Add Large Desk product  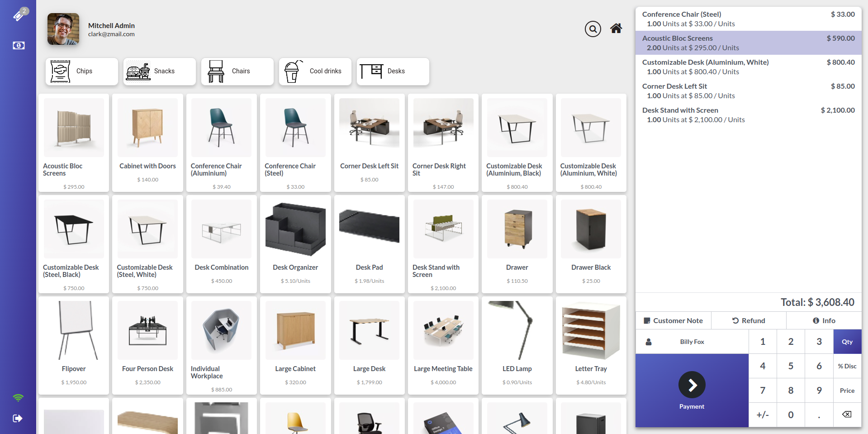(370, 345)
